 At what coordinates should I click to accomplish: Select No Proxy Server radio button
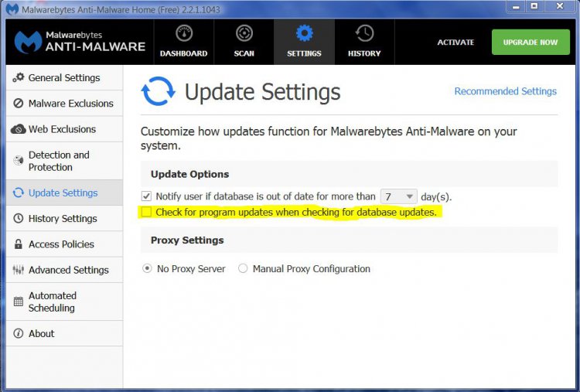coord(147,268)
